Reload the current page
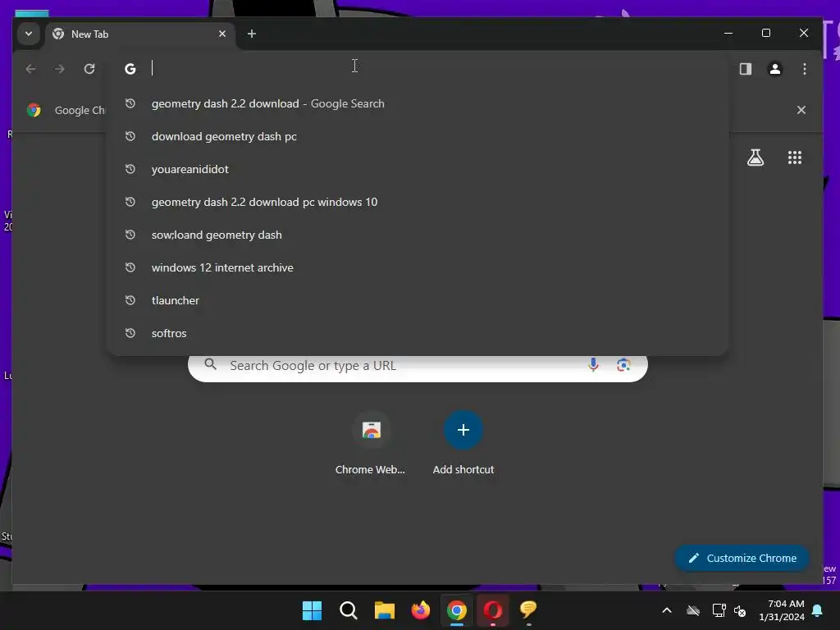Screen dimensions: 840x630 click(x=89, y=69)
